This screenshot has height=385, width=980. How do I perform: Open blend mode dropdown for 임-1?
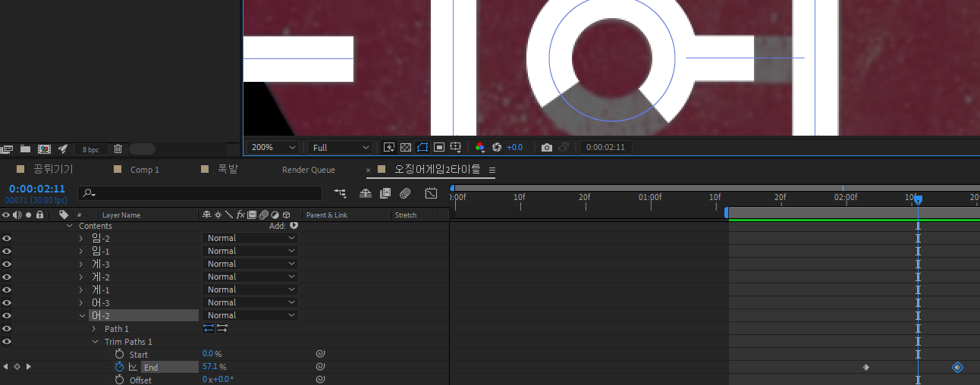pos(250,251)
